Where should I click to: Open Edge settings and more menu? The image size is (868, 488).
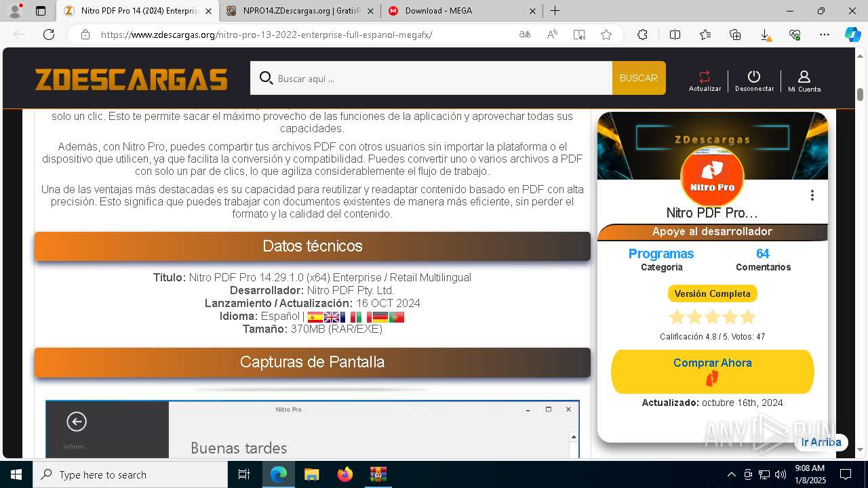[x=825, y=35]
